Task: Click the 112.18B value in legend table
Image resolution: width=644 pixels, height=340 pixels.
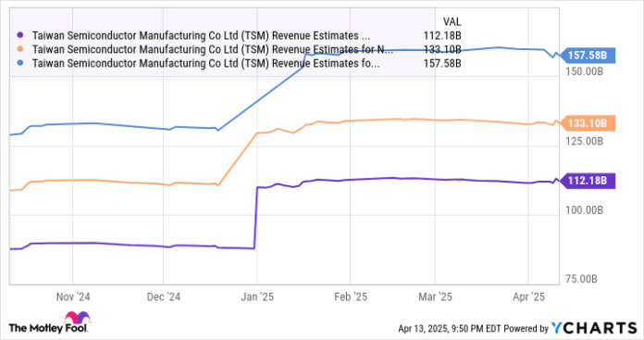Action: point(442,36)
